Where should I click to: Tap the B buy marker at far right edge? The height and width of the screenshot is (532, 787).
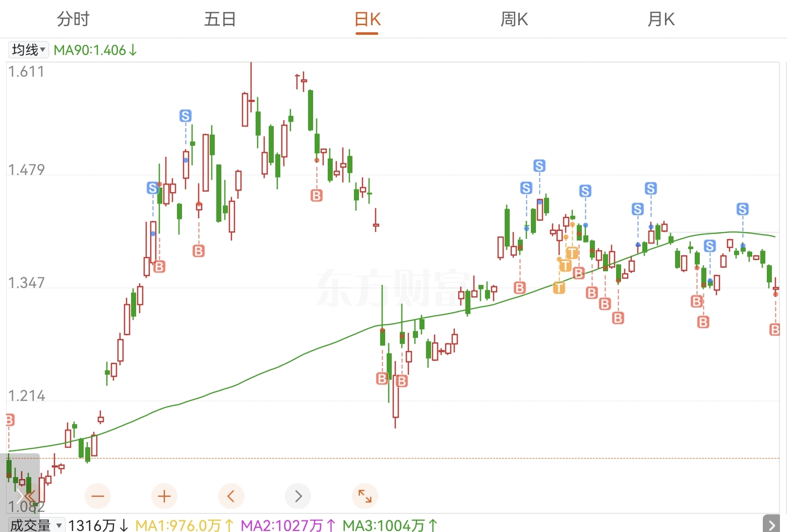pyautogui.click(x=775, y=330)
